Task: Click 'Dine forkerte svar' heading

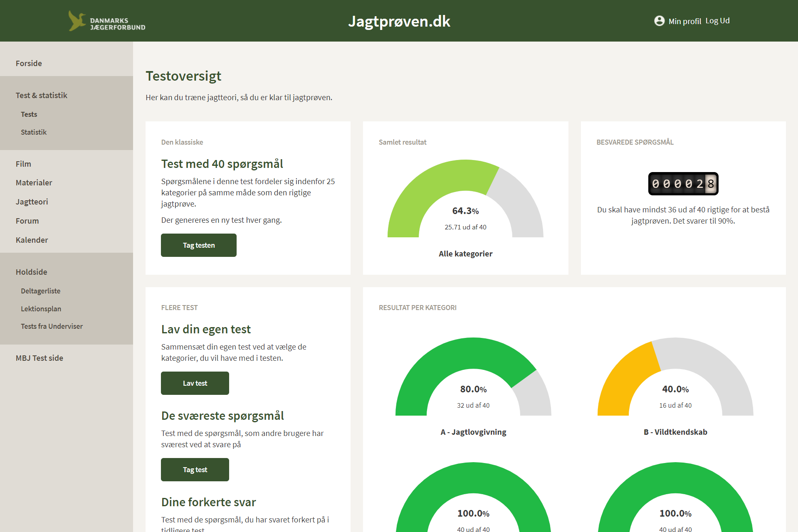Action: point(208,502)
